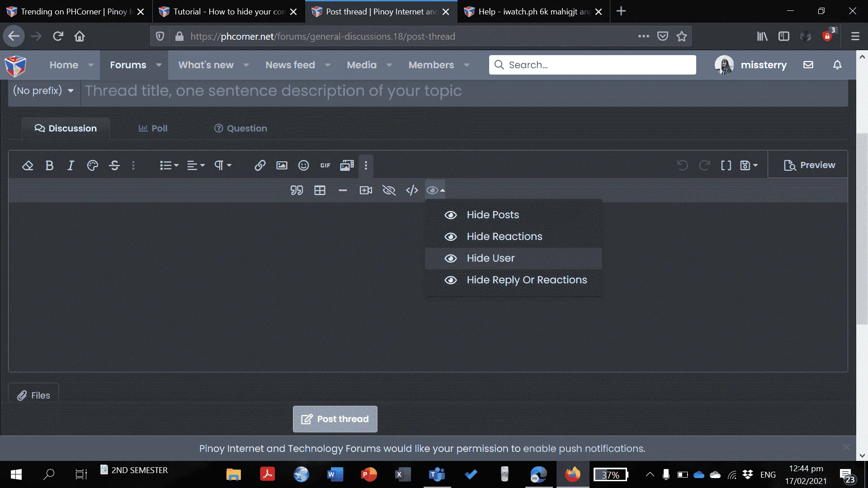
Task: Open media gallery embed icon
Action: [x=347, y=165]
